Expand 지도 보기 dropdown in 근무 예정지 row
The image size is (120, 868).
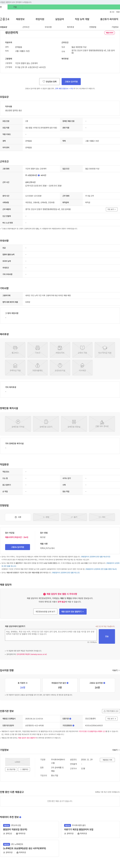tap(111, 209)
